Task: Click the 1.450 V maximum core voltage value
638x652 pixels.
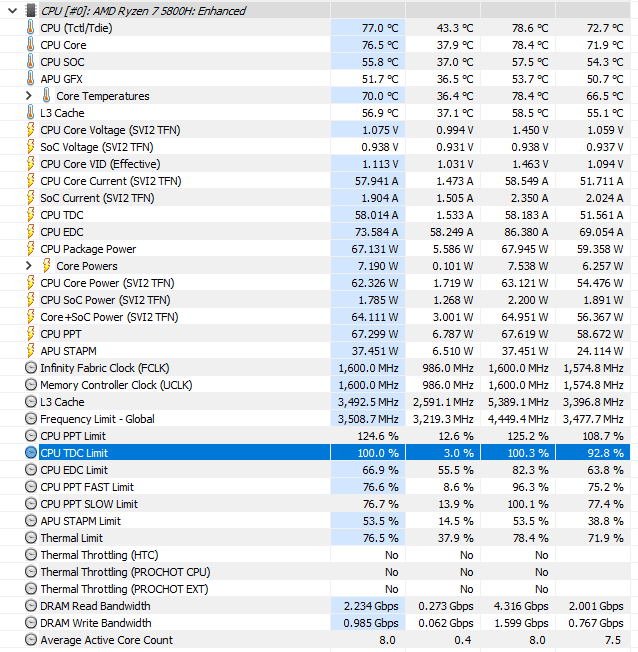Action: click(530, 130)
